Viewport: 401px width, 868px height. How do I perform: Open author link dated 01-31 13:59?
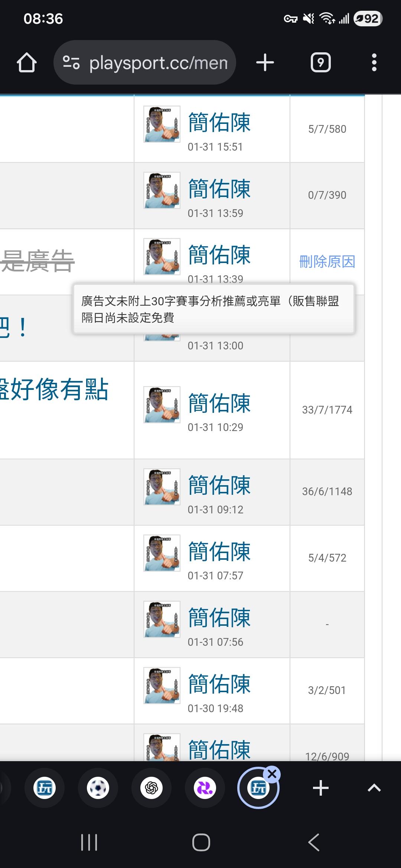(x=219, y=189)
